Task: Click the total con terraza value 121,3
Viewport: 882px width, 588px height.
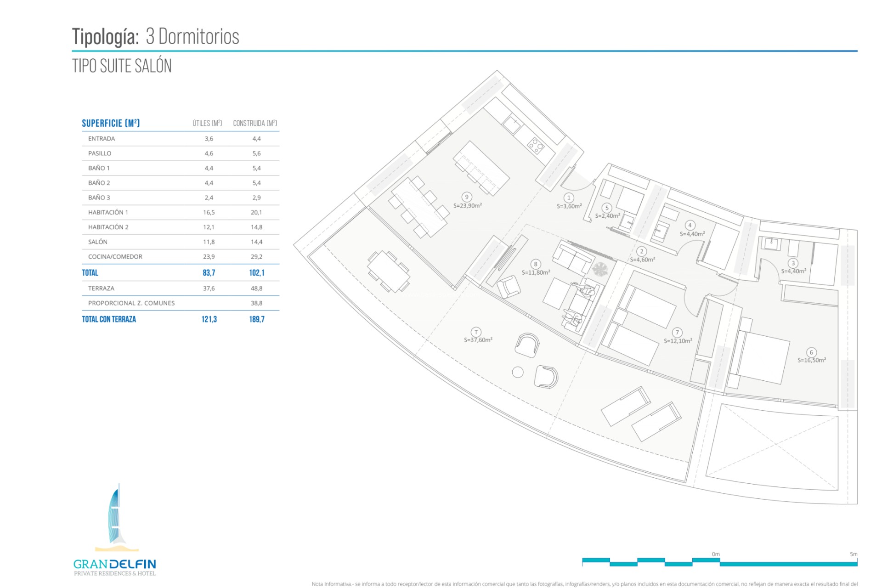Action: (209, 319)
